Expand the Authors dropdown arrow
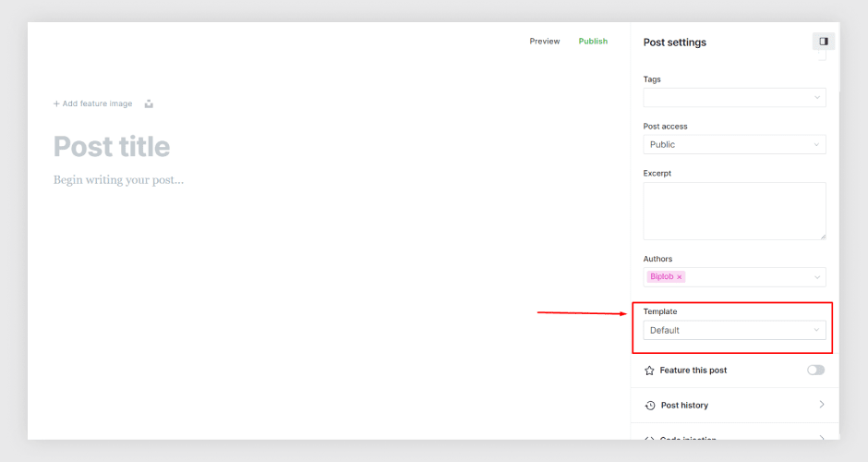This screenshot has width=868, height=462. (x=816, y=277)
